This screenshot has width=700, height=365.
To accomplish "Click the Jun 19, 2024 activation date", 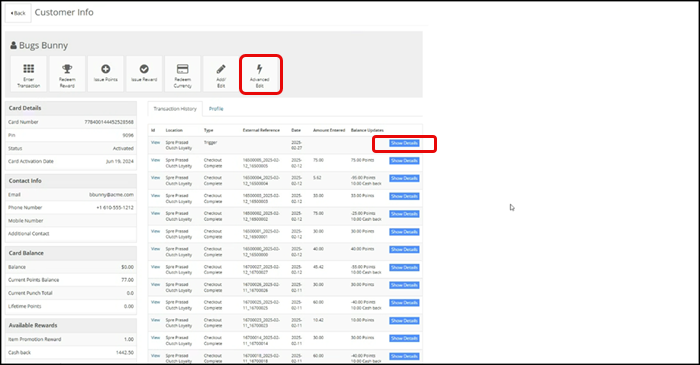I will (x=120, y=161).
